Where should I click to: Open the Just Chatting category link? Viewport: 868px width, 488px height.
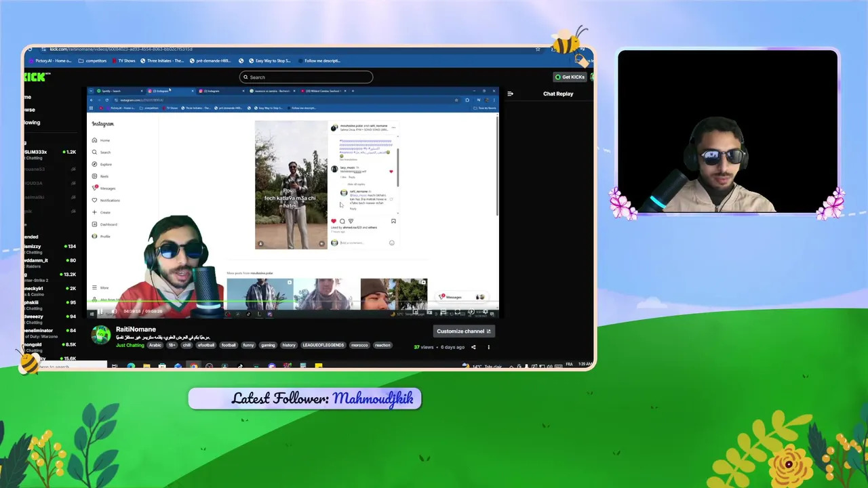coord(130,345)
